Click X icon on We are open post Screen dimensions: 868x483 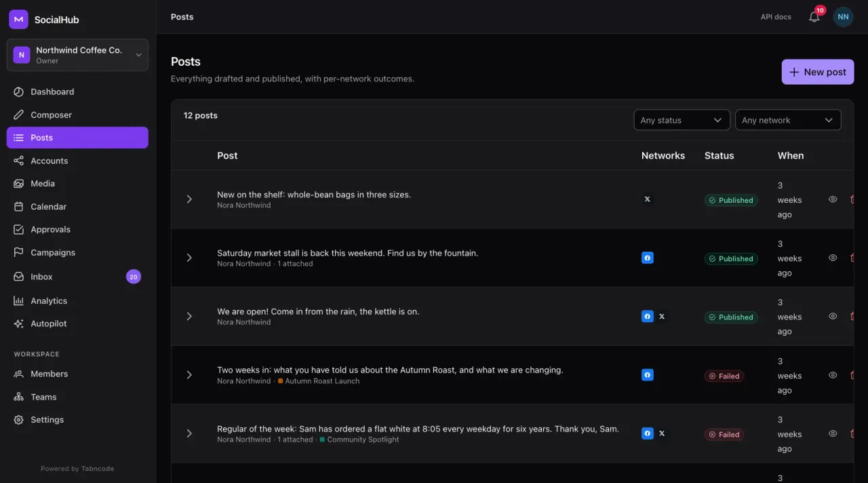click(662, 316)
